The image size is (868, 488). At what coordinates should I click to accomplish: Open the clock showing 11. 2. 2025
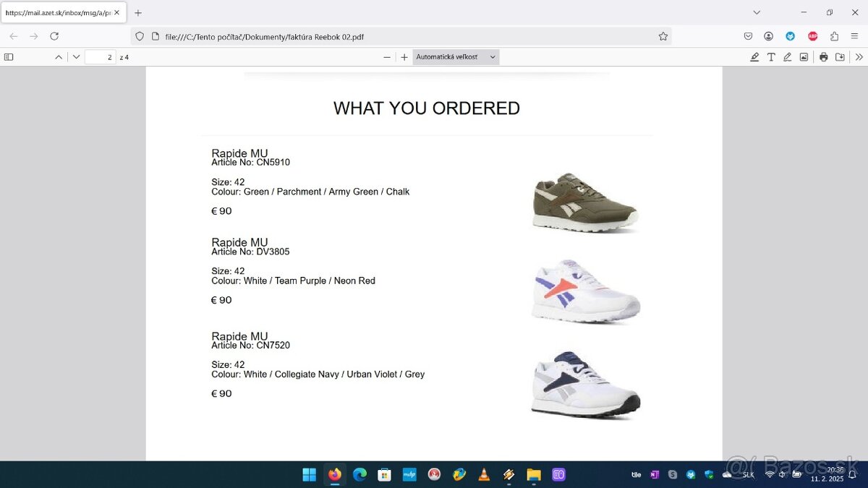(x=827, y=474)
